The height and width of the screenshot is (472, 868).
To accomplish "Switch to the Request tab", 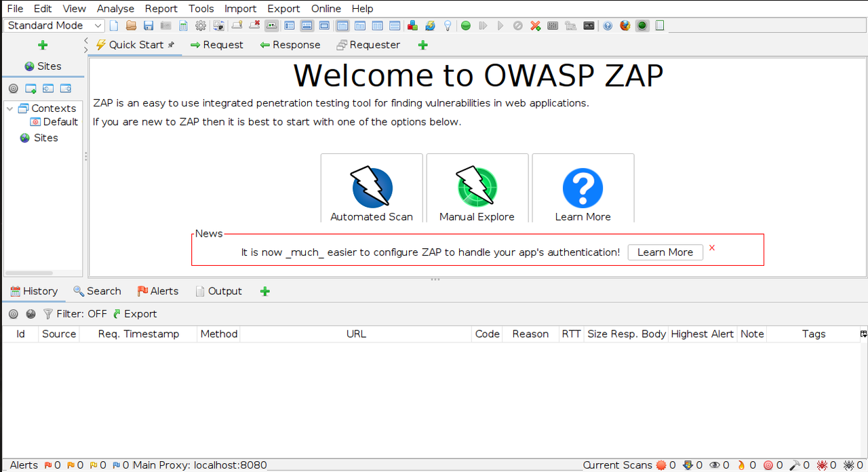I will pos(216,45).
